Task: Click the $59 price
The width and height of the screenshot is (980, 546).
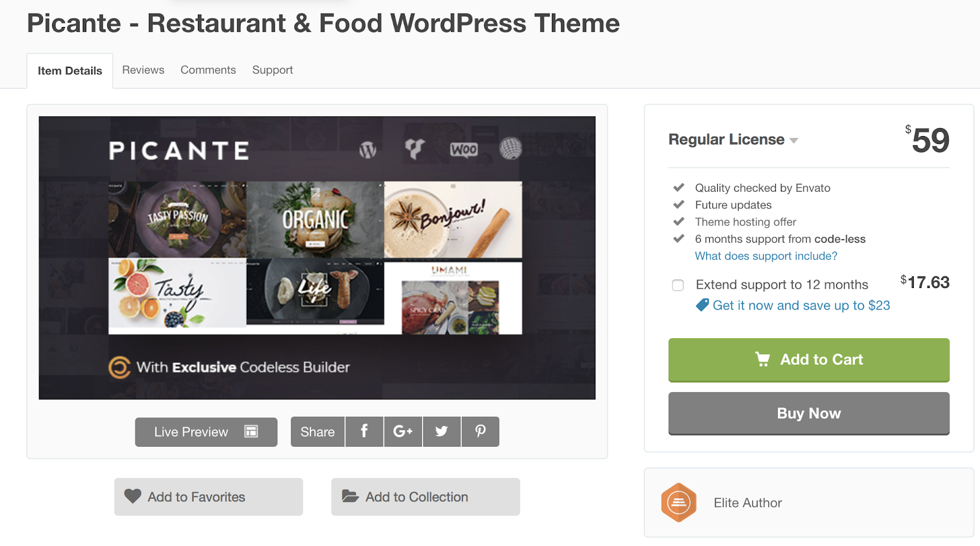Action: tap(927, 140)
